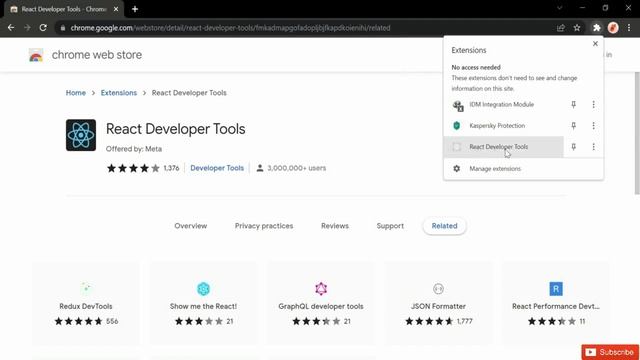
Task: Click the chrome web store logo
Action: pos(36,55)
